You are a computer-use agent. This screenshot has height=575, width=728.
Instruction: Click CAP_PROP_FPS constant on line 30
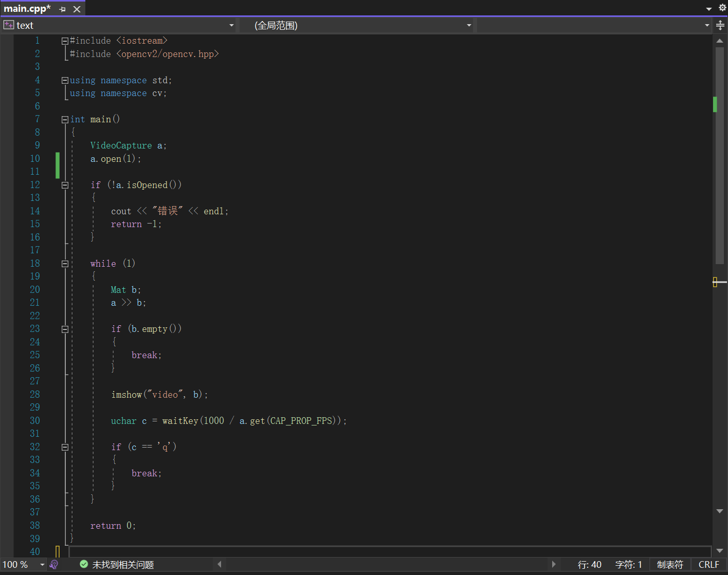[x=301, y=421]
